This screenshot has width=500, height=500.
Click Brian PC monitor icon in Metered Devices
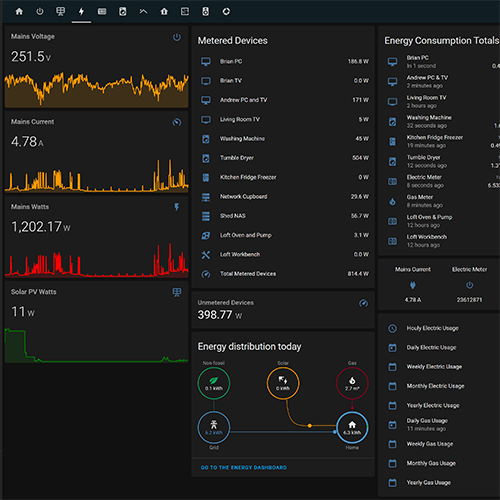(x=206, y=62)
